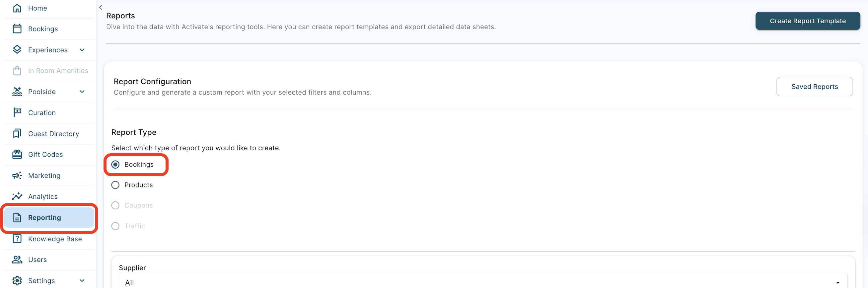Open the Supplier dropdown set to All
868x288 pixels.
click(482, 282)
